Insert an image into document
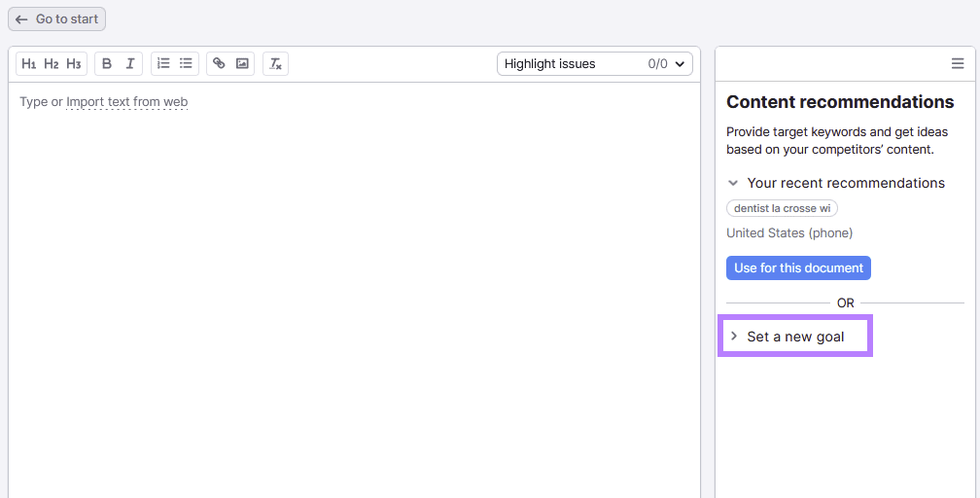 (242, 64)
